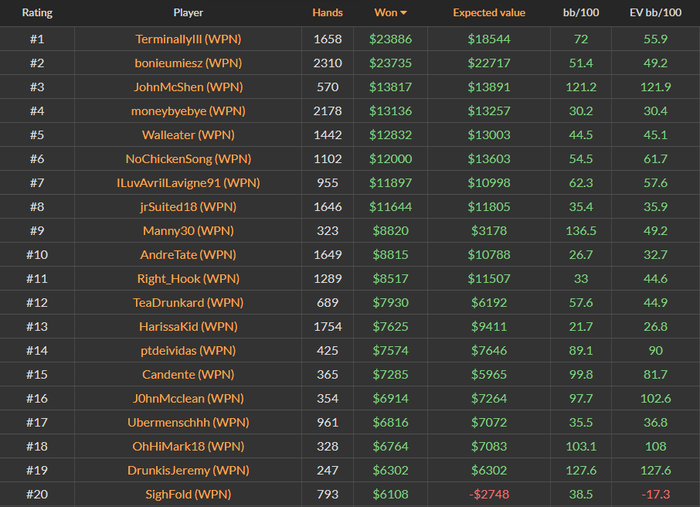The height and width of the screenshot is (507, 700).
Task: Click the Rating column header
Action: (x=37, y=13)
